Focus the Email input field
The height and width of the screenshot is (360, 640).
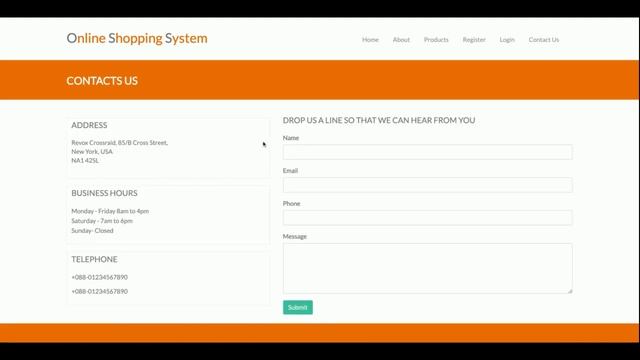[427, 185]
